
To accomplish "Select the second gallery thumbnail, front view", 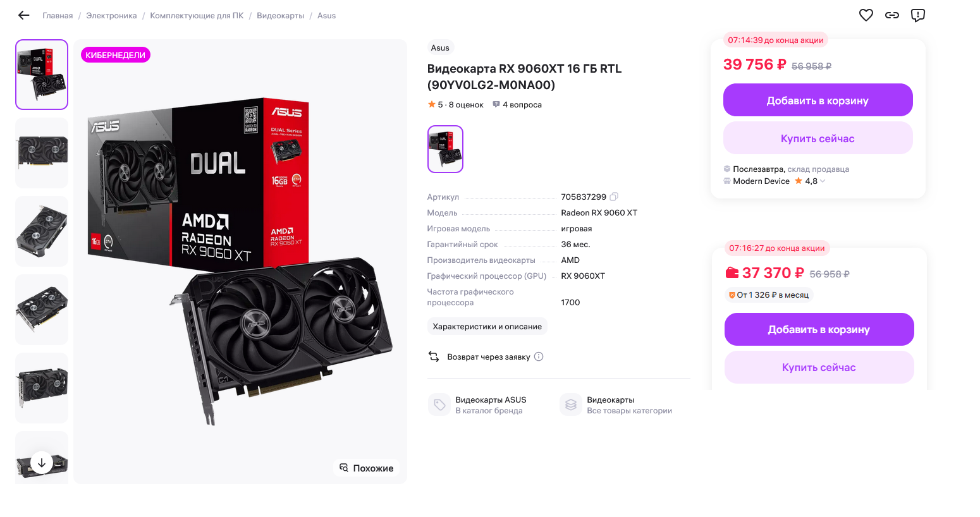I will pyautogui.click(x=42, y=153).
